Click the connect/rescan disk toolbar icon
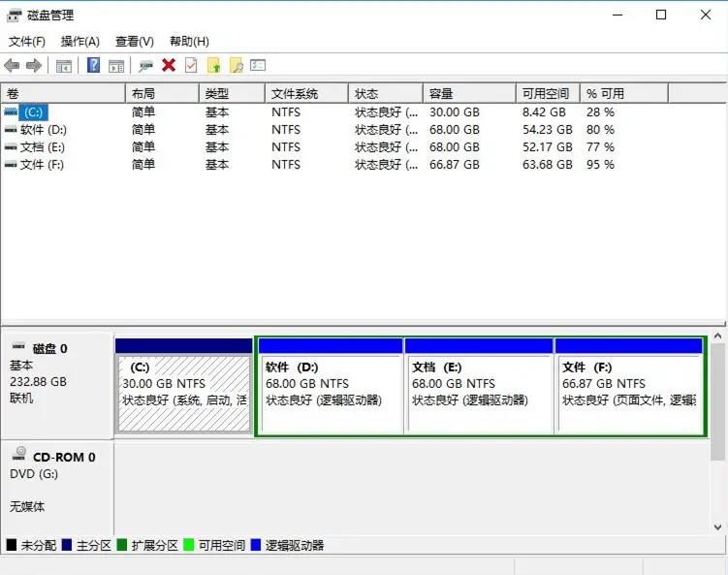 [x=145, y=66]
